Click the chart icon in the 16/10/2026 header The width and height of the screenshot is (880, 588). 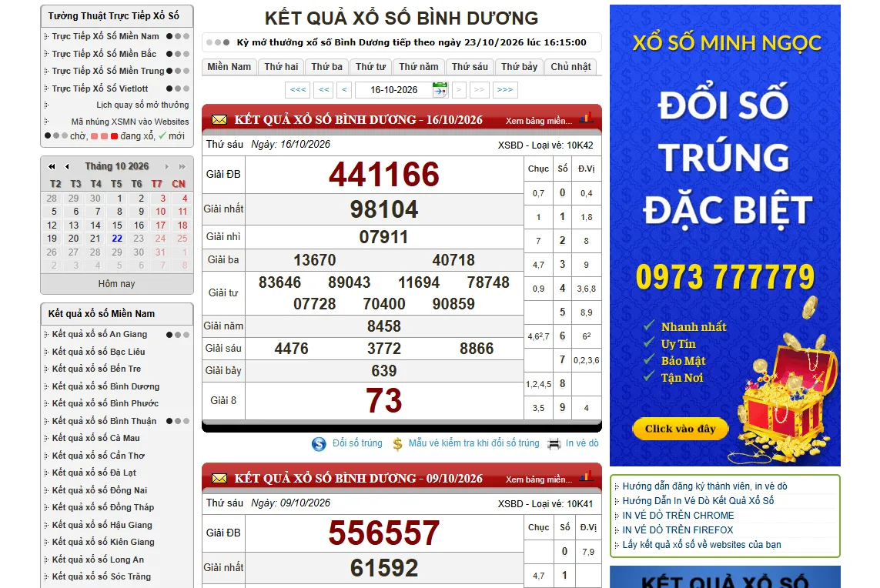587,118
